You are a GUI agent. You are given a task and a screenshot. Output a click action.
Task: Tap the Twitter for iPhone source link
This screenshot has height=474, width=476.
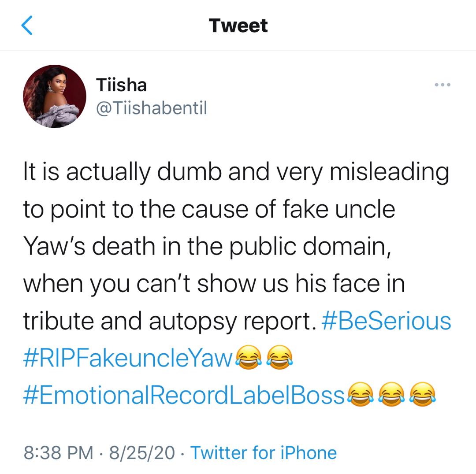pos(264,453)
